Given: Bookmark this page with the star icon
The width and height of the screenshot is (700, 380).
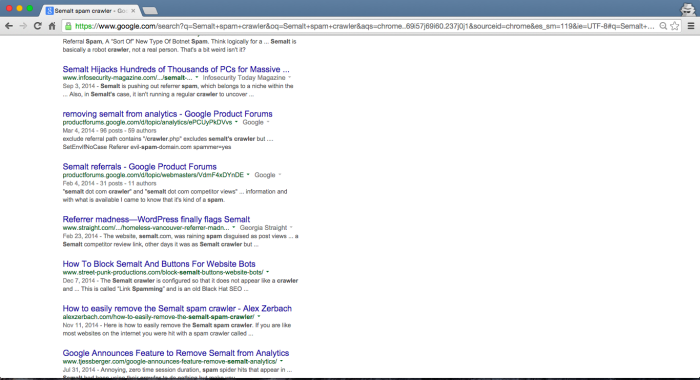Looking at the screenshot, I should [675, 26].
